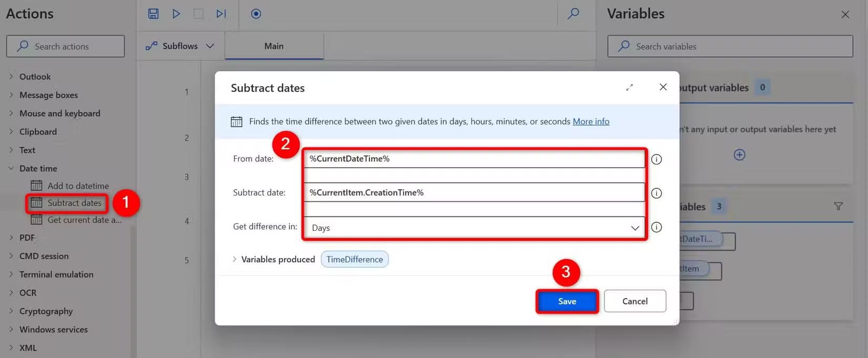Close the Subtract dates dialog
Image resolution: width=868 pixels, height=358 pixels.
pyautogui.click(x=663, y=87)
